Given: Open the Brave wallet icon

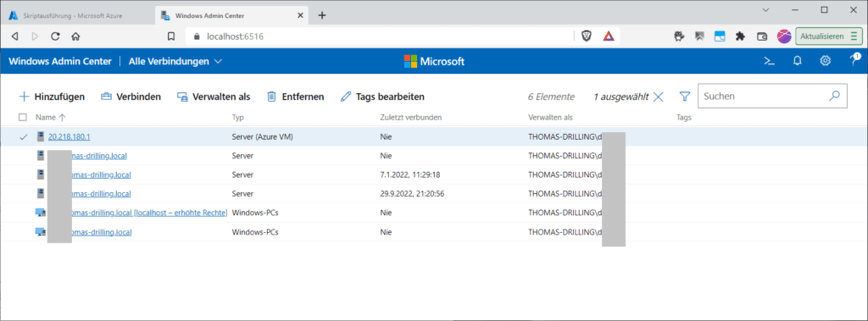Looking at the screenshot, I should pyautogui.click(x=762, y=36).
